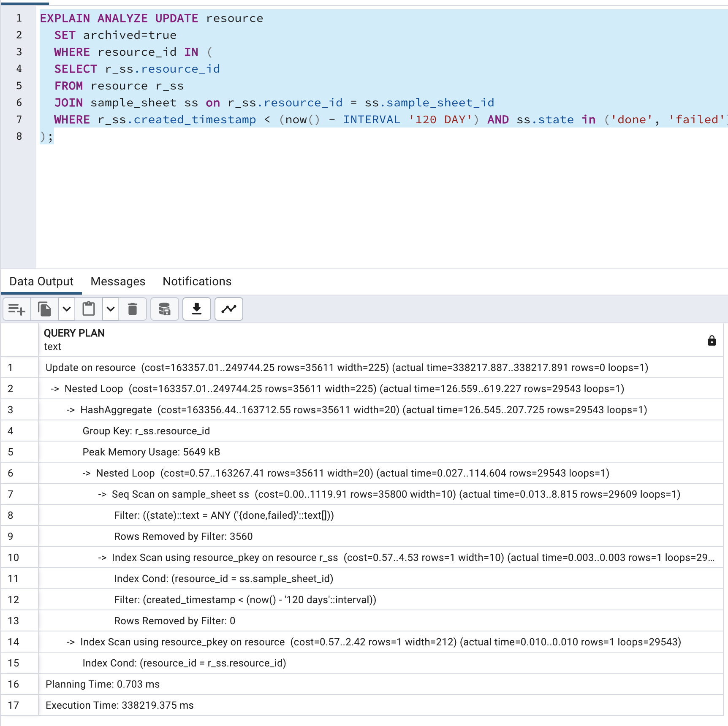This screenshot has height=726, width=728.
Task: Click the lock icon in QUERY PLAN header
Action: point(712,341)
